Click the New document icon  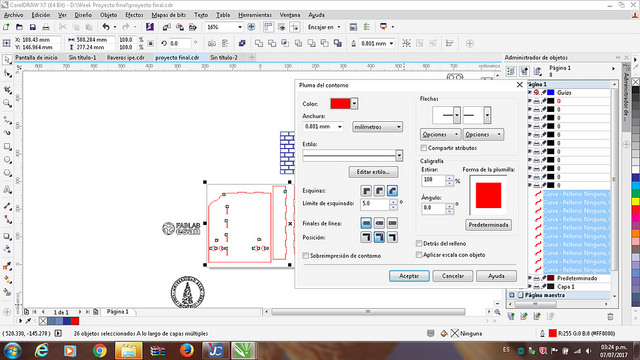pos(6,27)
